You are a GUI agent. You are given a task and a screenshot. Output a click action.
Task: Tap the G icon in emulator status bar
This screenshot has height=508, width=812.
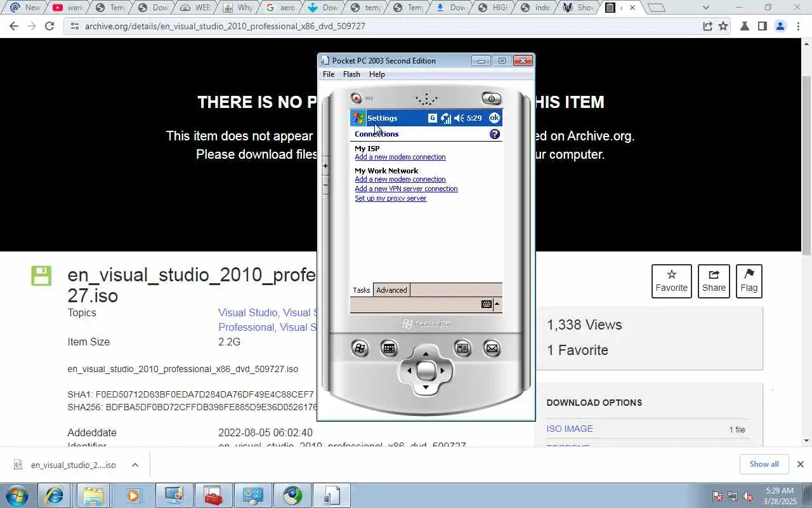pos(433,118)
